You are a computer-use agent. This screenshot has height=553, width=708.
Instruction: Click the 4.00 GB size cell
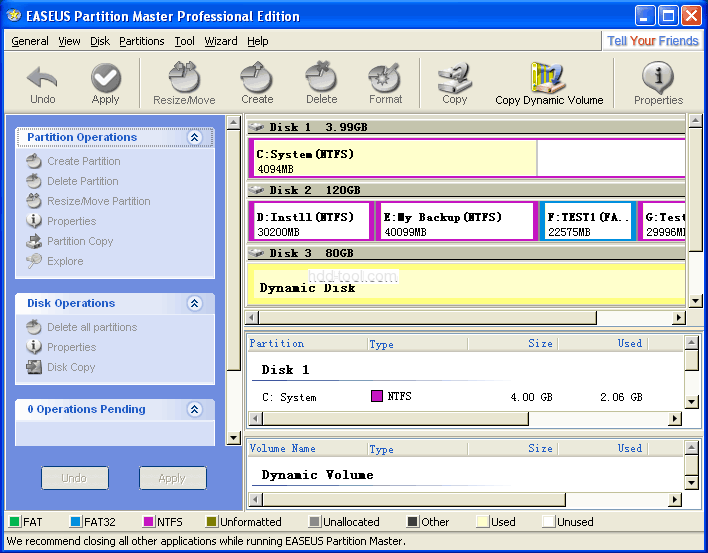(531, 397)
